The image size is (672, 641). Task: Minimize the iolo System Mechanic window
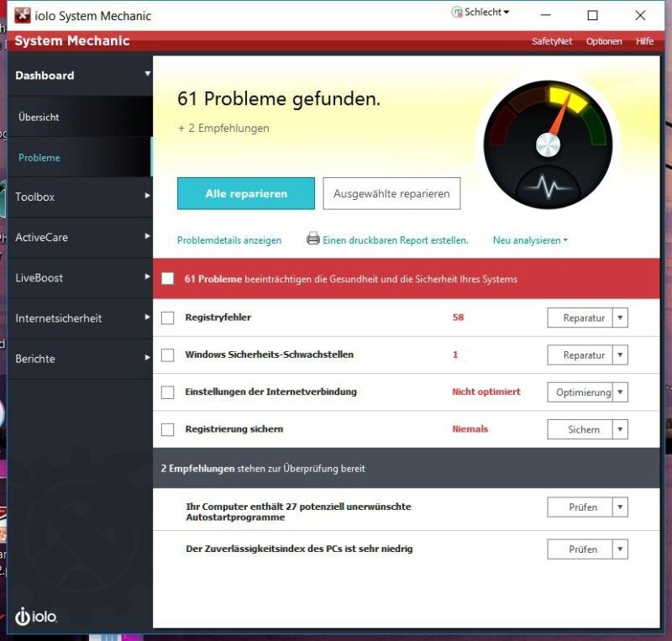(x=545, y=15)
